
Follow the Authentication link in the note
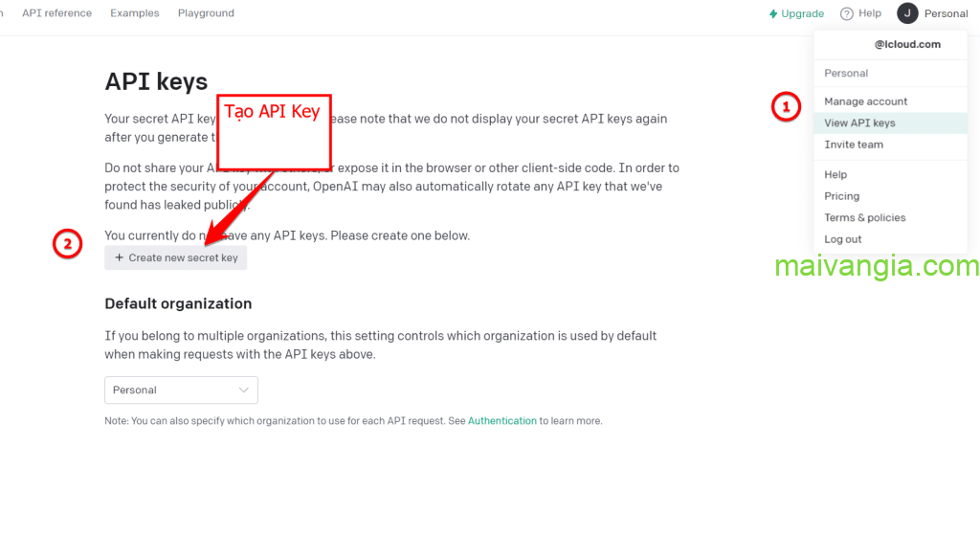click(x=501, y=421)
